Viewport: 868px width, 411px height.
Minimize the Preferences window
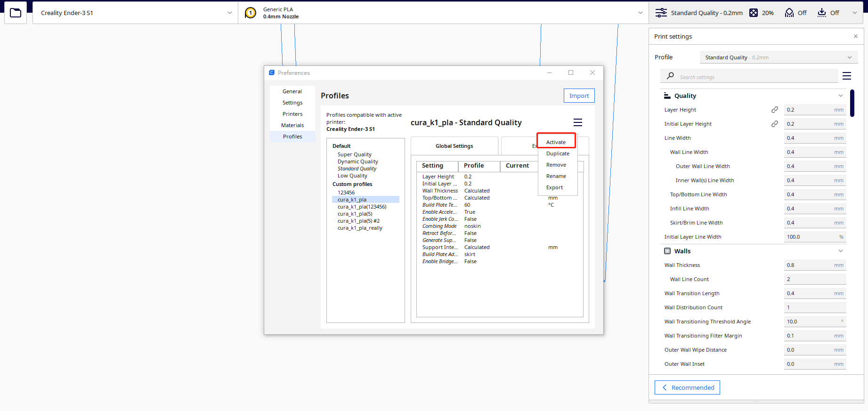(x=550, y=73)
